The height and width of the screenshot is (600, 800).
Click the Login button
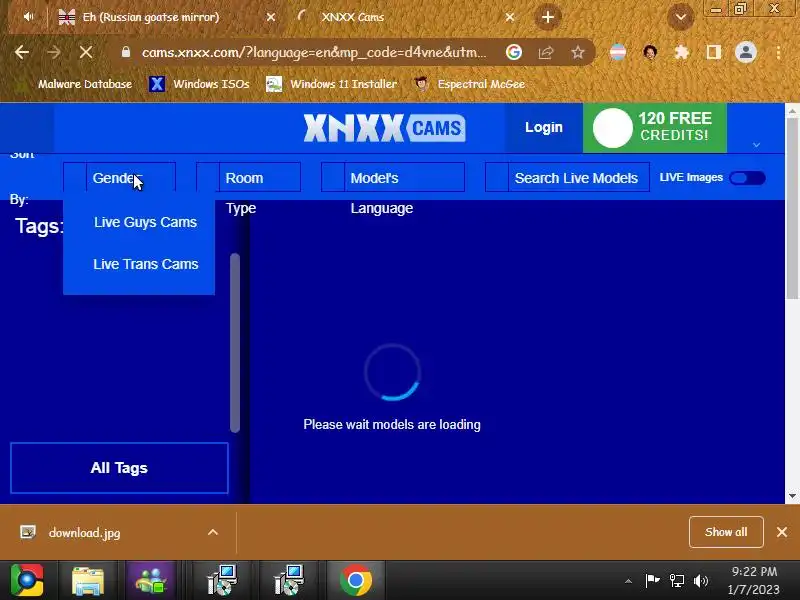(544, 128)
